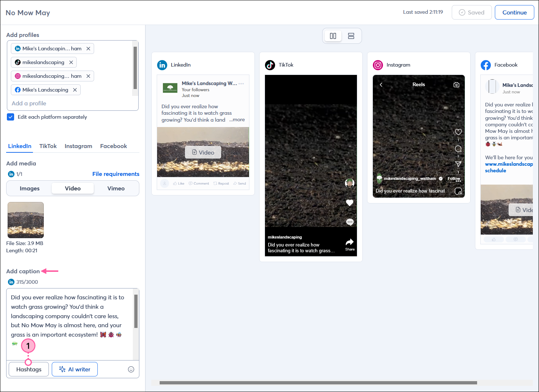Remove the mikeslandscaping TikTok profile
The image size is (539, 392).
(x=71, y=62)
